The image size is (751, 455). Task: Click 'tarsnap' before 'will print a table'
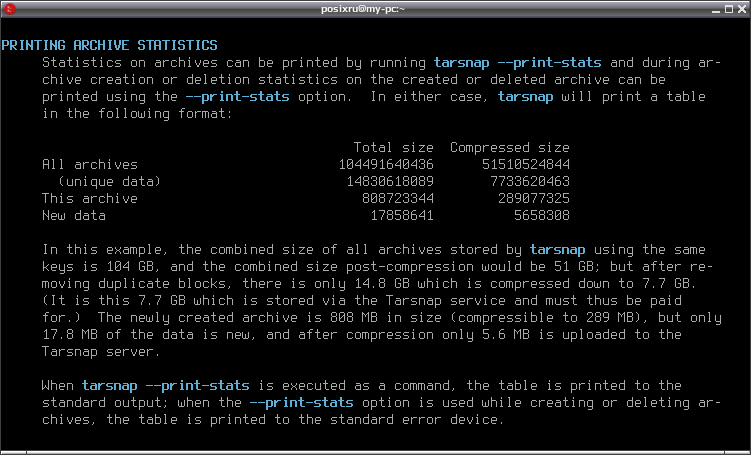pos(525,96)
